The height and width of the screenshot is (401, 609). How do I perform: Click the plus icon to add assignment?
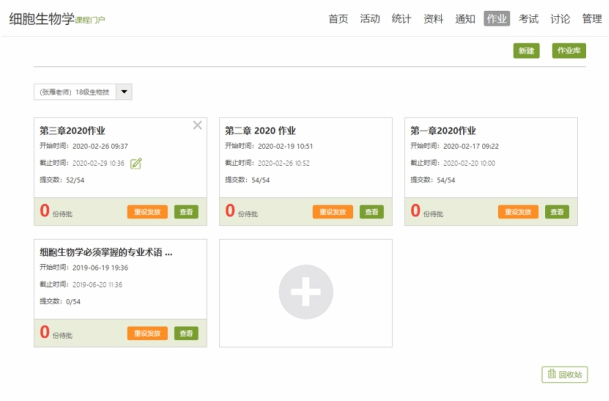click(305, 292)
